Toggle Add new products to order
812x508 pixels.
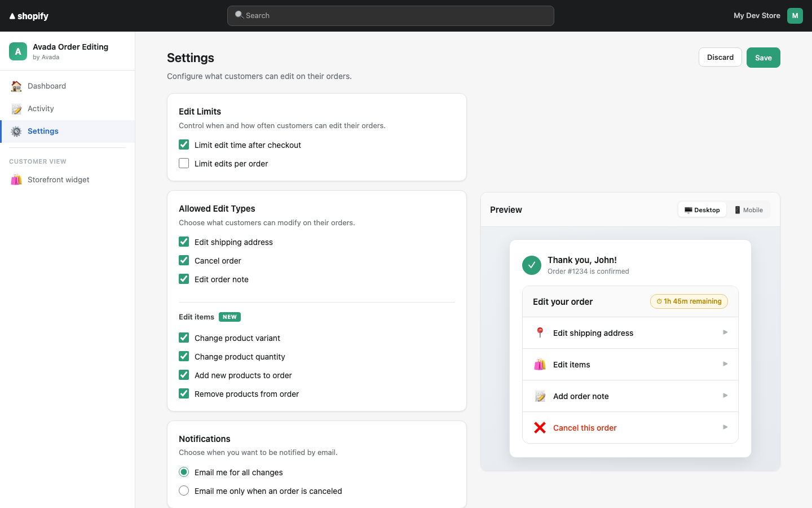(184, 375)
